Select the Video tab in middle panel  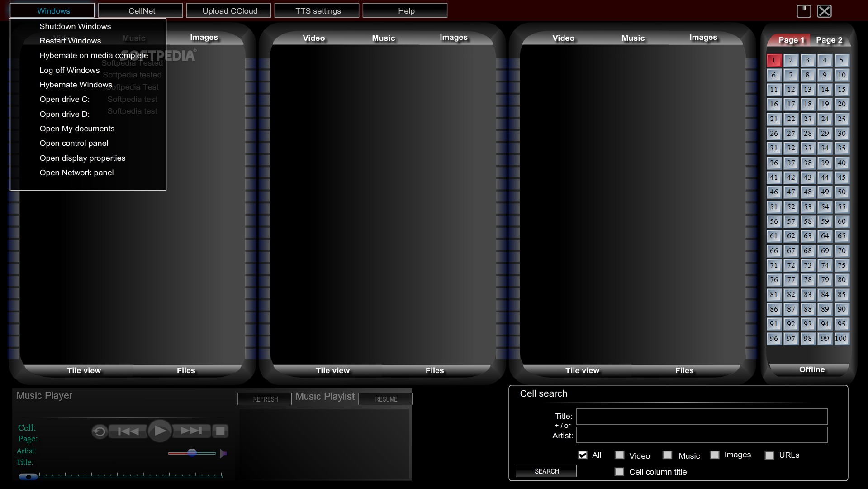tap(313, 38)
